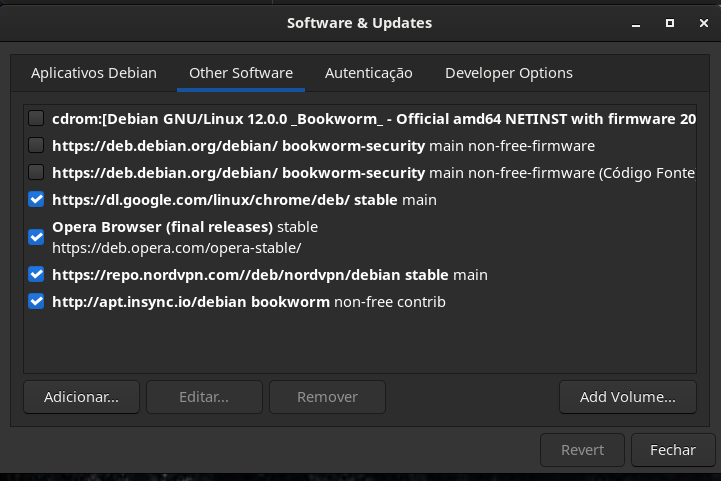Enable first bookworm-security main non-free-firmware checkbox
The height and width of the screenshot is (481, 721).
[36, 145]
